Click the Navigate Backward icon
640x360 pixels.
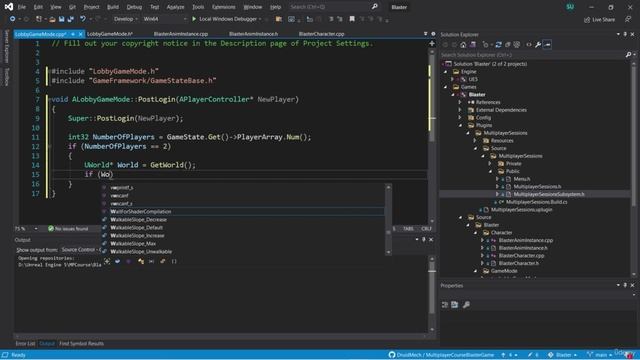pyautogui.click(x=12, y=19)
